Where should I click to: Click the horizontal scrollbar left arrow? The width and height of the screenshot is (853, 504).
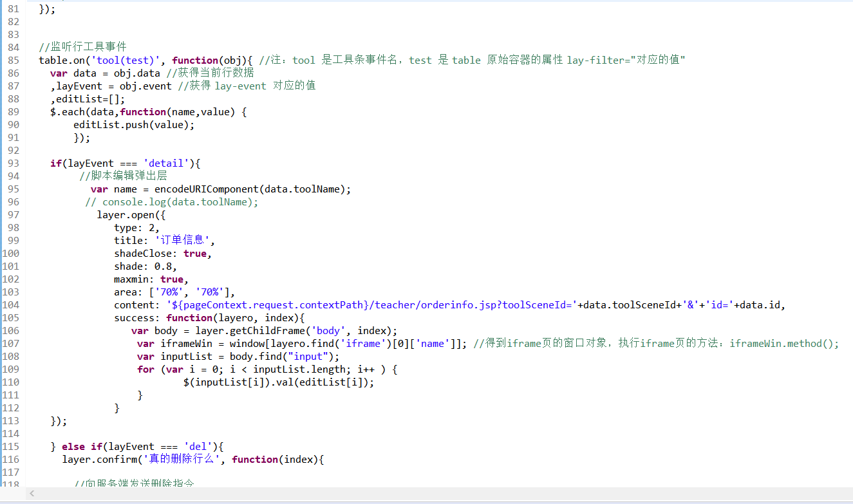32,494
